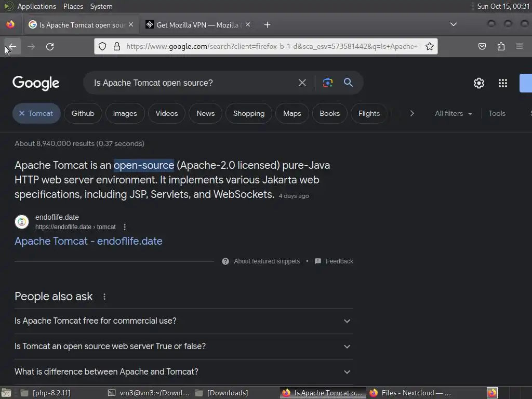Open People also ask options menu
Viewport: 532px width, 399px height.
(x=104, y=297)
